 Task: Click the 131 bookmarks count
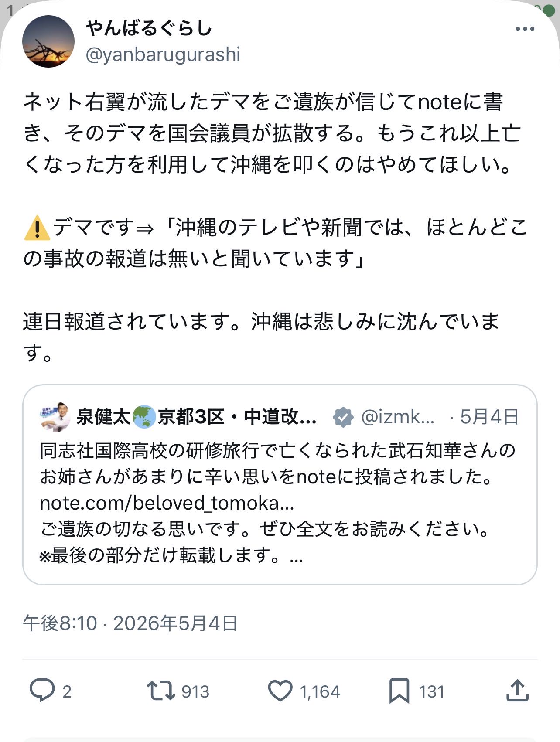431,691
